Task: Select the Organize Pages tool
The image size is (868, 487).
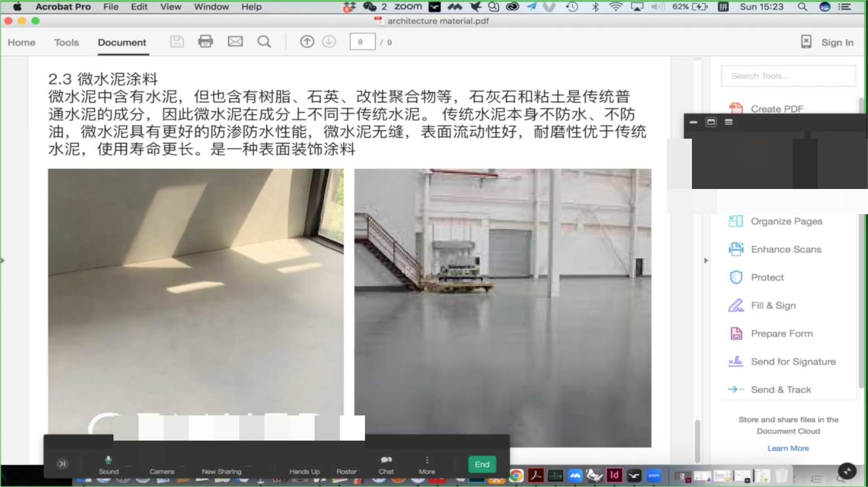Action: point(786,221)
